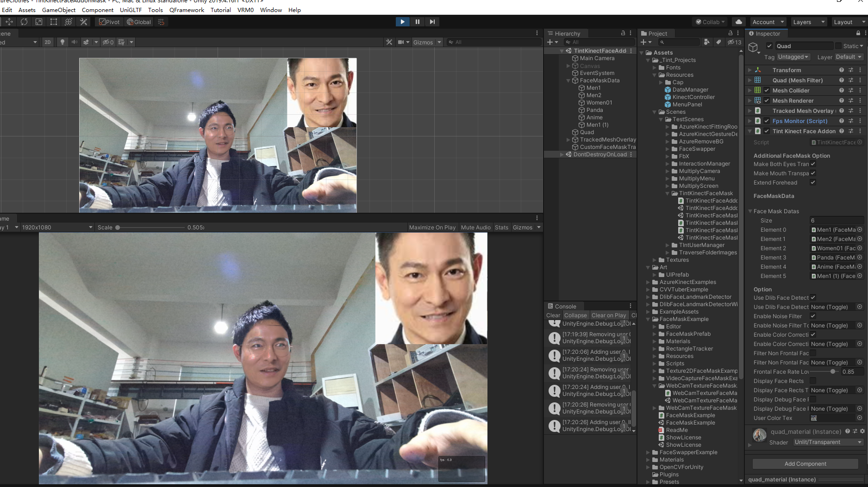The image size is (868, 487).
Task: Click Maximize On Play button
Action: 432,228
